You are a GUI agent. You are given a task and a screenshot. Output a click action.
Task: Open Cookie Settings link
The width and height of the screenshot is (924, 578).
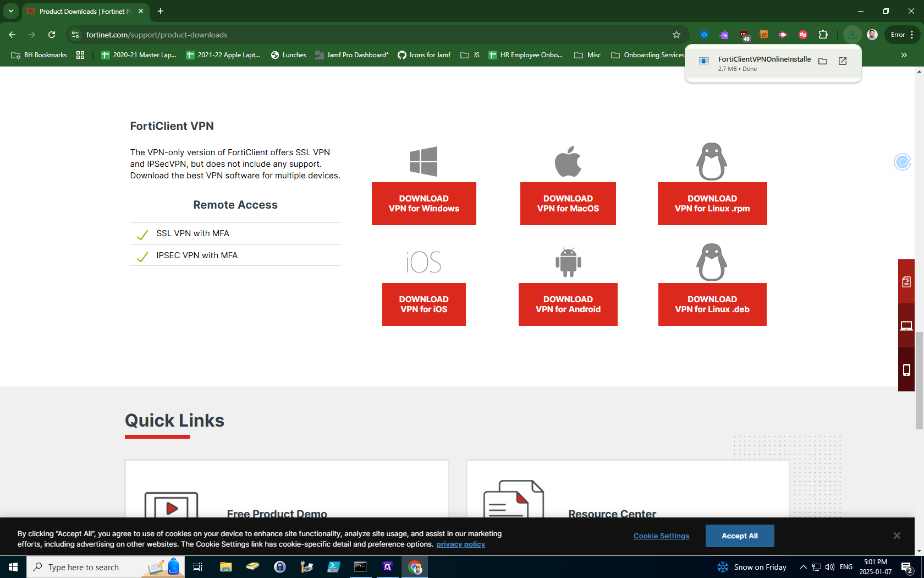pos(661,536)
